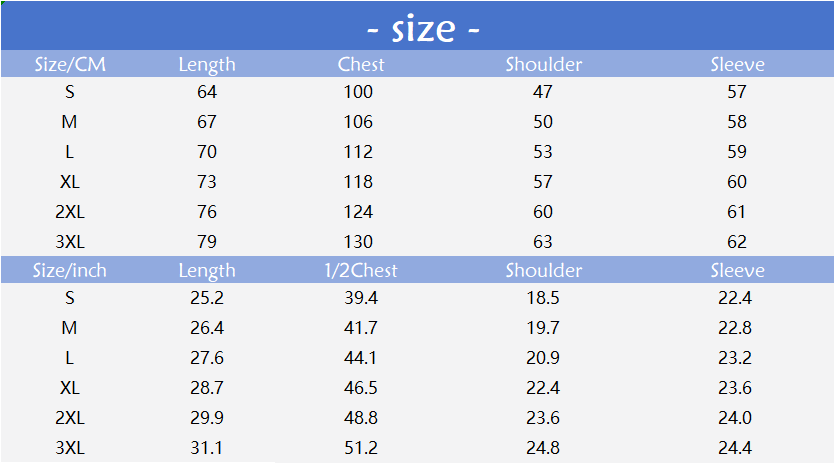Select the Size/CM column header
The height and width of the screenshot is (463, 834).
(70, 64)
